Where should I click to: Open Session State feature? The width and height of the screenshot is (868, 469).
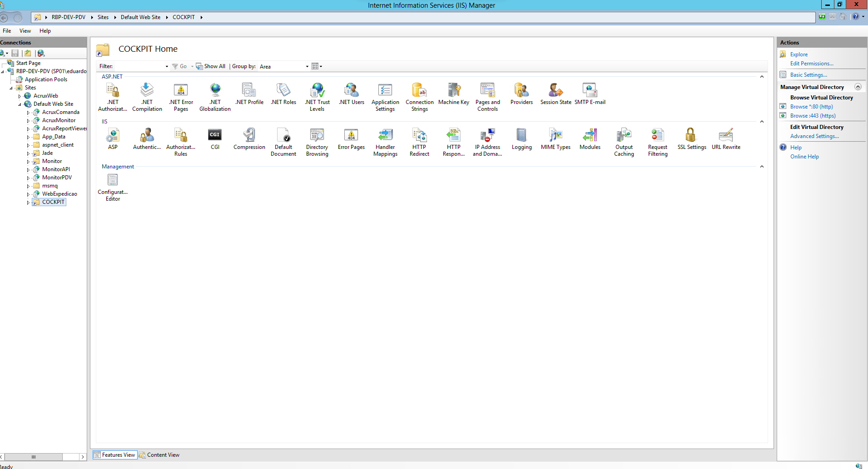click(x=556, y=94)
